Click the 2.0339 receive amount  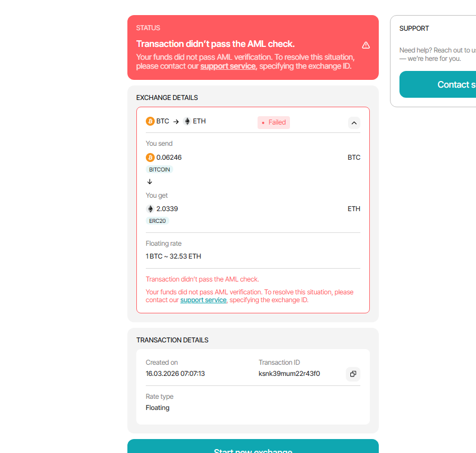[167, 209]
